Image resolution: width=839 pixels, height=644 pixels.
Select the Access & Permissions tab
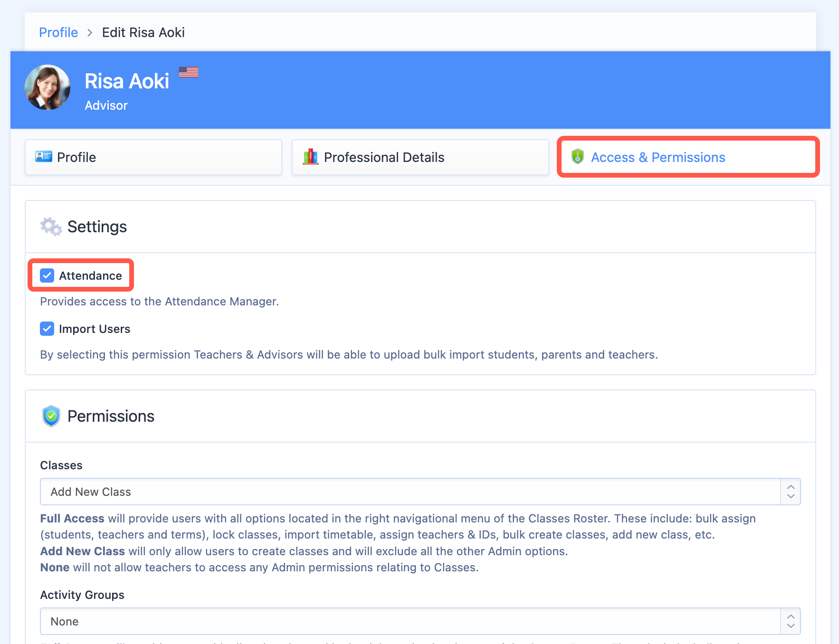tap(687, 157)
